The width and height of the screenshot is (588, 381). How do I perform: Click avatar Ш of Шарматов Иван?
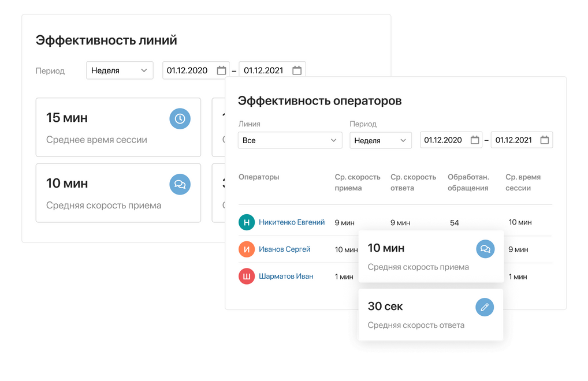point(247,277)
